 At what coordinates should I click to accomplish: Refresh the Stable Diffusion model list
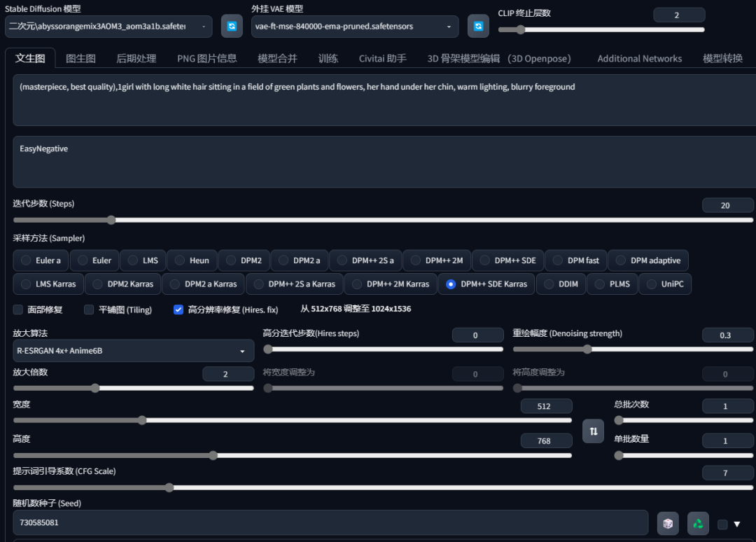pyautogui.click(x=232, y=26)
